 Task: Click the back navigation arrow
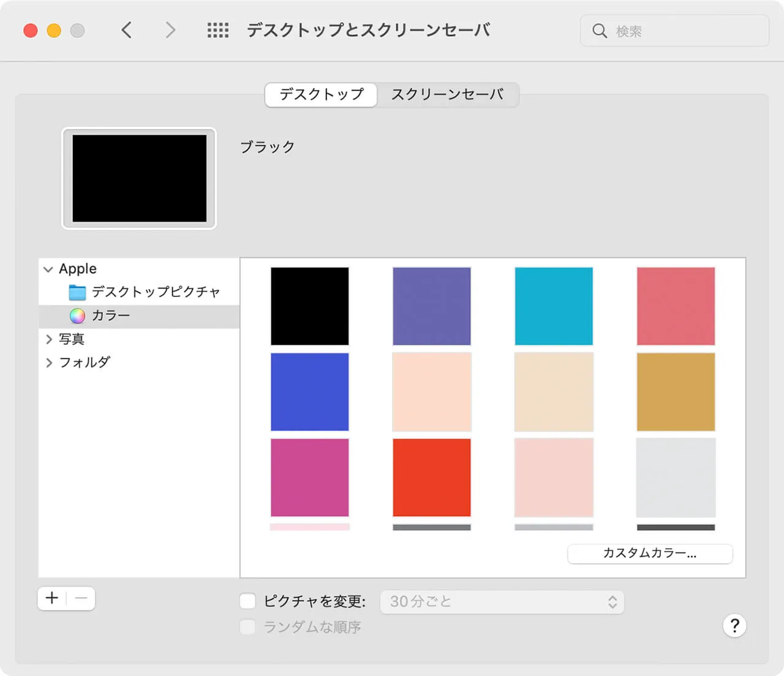click(126, 30)
